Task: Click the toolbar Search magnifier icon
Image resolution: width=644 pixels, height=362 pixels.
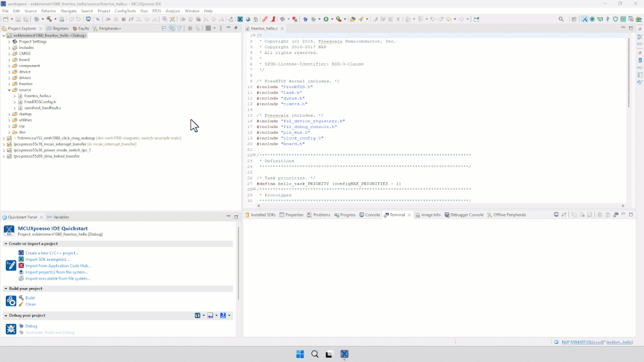Action: pyautogui.click(x=561, y=19)
